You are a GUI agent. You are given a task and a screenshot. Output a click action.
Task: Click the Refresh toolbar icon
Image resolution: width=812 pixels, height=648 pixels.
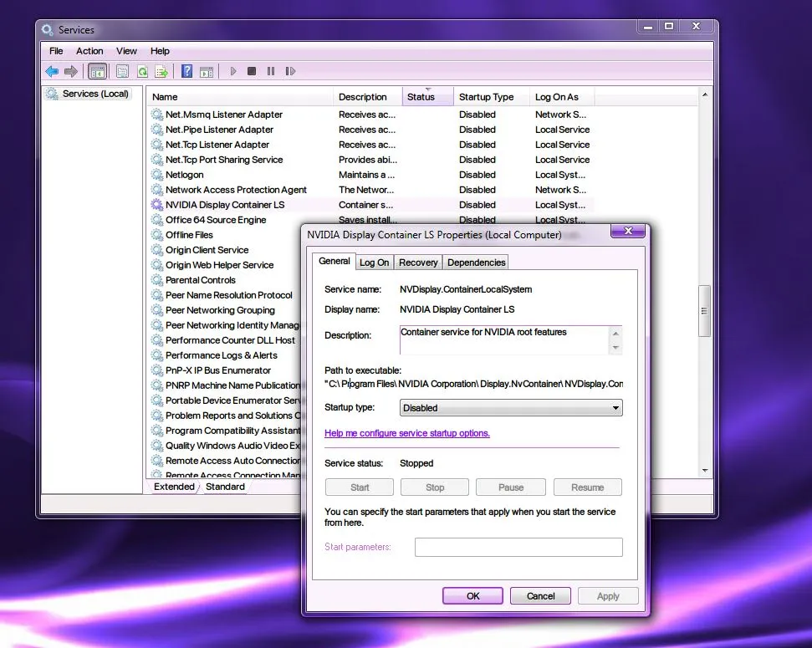coord(142,71)
